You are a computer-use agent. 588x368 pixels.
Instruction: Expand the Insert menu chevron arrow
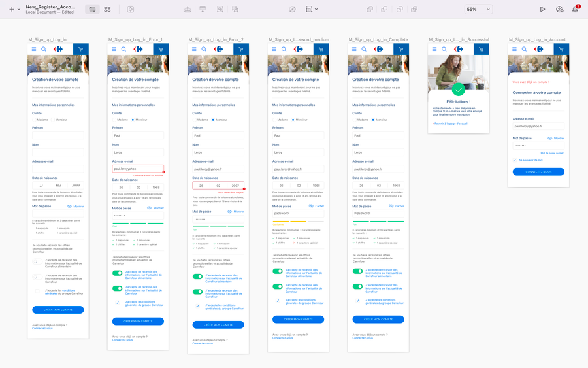click(19, 10)
